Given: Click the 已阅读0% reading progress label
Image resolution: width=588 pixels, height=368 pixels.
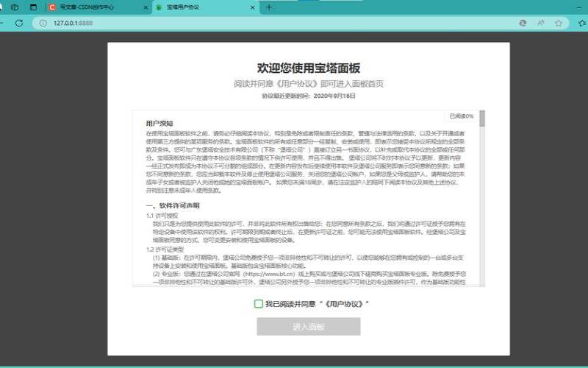Looking at the screenshot, I should tap(462, 116).
